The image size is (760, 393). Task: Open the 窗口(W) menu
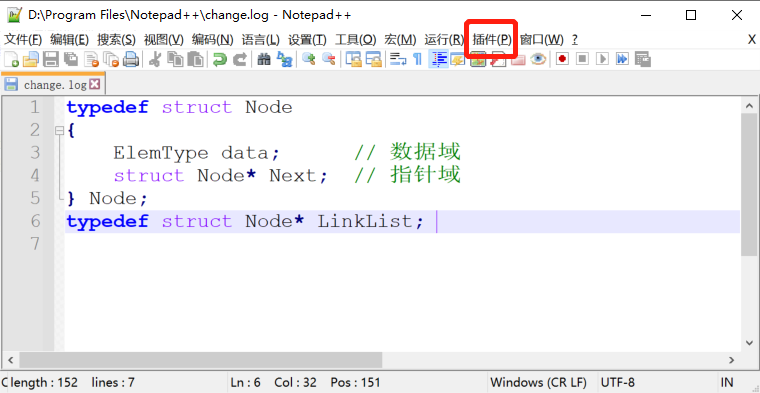tap(541, 39)
